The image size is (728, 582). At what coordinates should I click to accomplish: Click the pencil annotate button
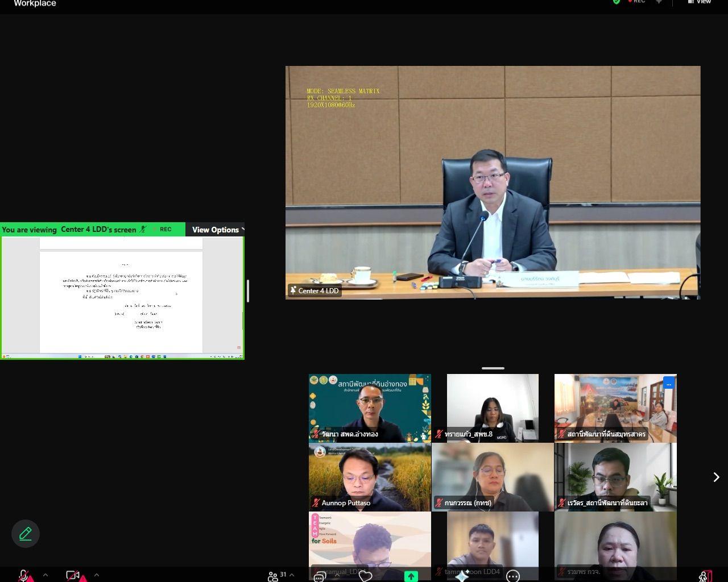(25, 534)
